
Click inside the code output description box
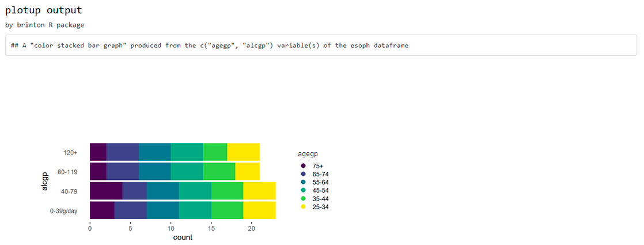tap(321, 46)
